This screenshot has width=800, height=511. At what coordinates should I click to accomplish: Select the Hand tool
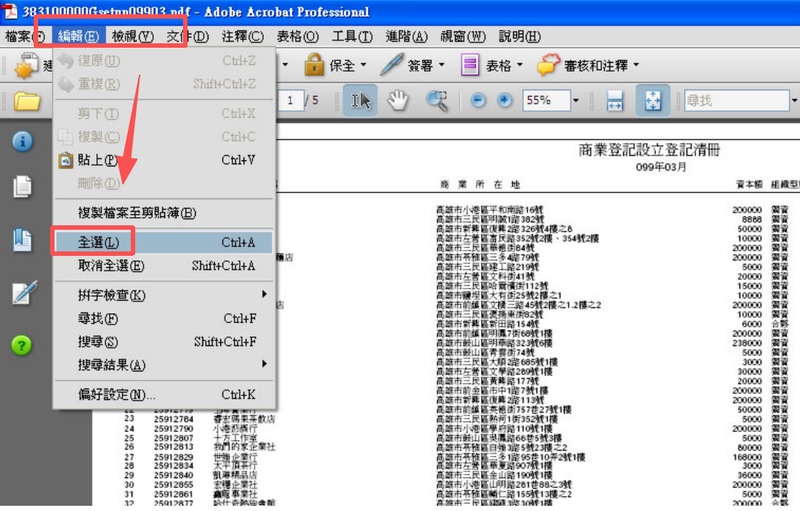(398, 100)
